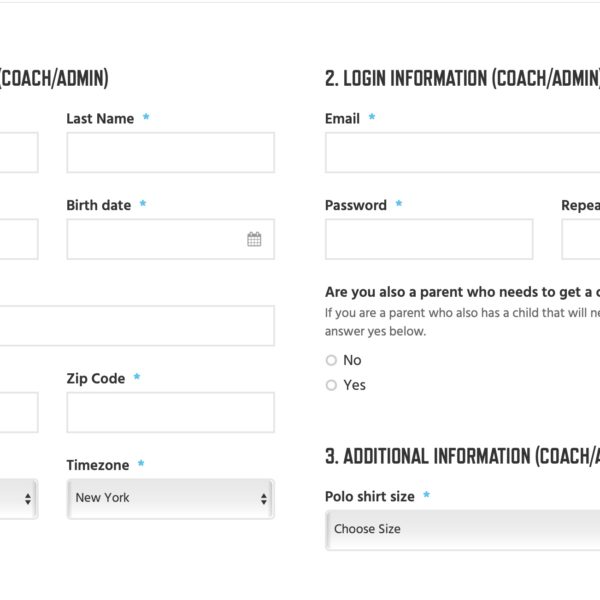Viewport: 600px width, 600px height.
Task: Open the Birth date calendar picker icon
Action: (254, 239)
